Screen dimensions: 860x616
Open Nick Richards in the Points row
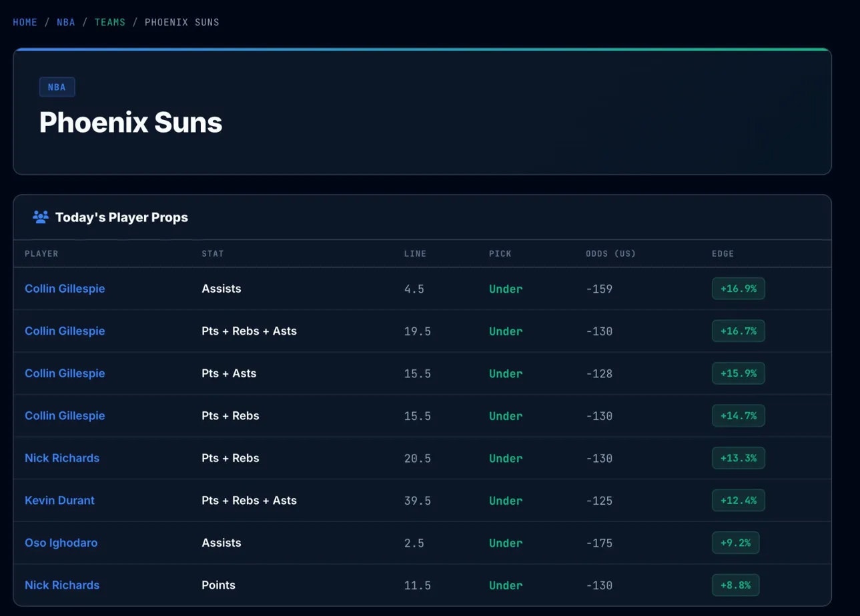[62, 585]
